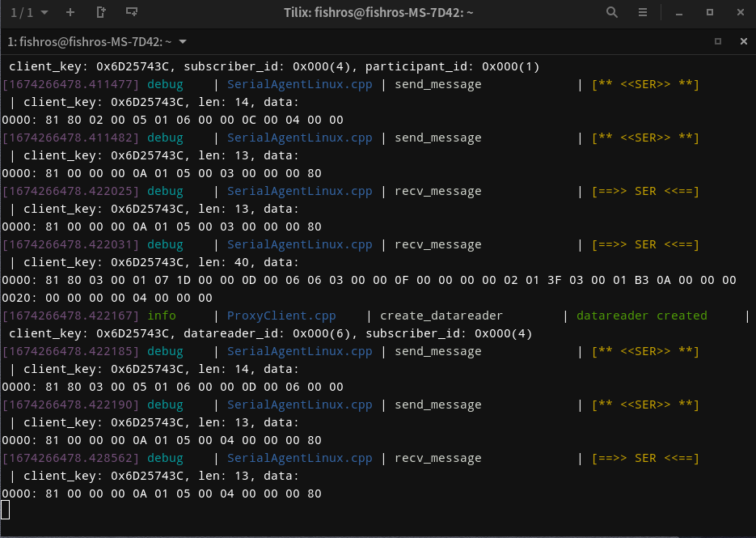The width and height of the screenshot is (756, 538).
Task: Maximize the terminal pane
Action: (x=717, y=41)
